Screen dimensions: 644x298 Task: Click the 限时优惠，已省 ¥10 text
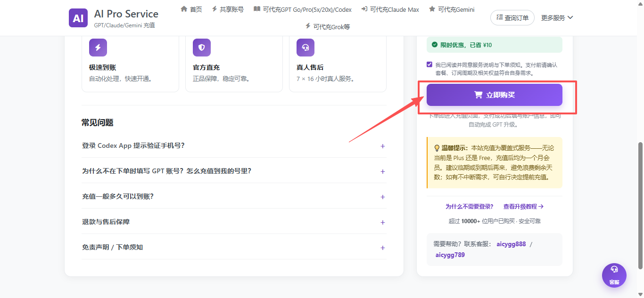pos(466,45)
